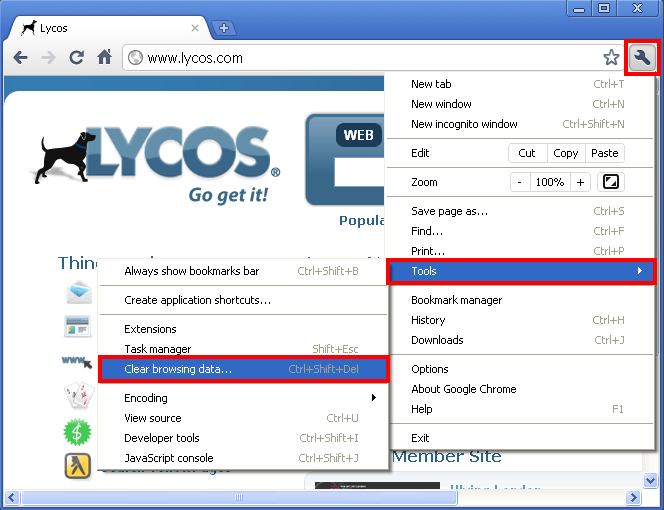Click the WEB search tab on page
The image size is (664, 510).
pos(358,135)
